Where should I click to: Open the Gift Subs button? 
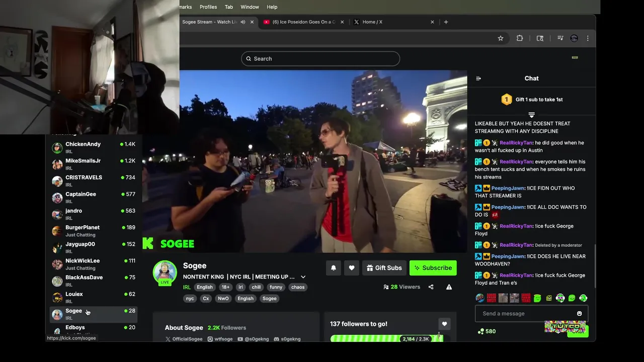point(384,268)
